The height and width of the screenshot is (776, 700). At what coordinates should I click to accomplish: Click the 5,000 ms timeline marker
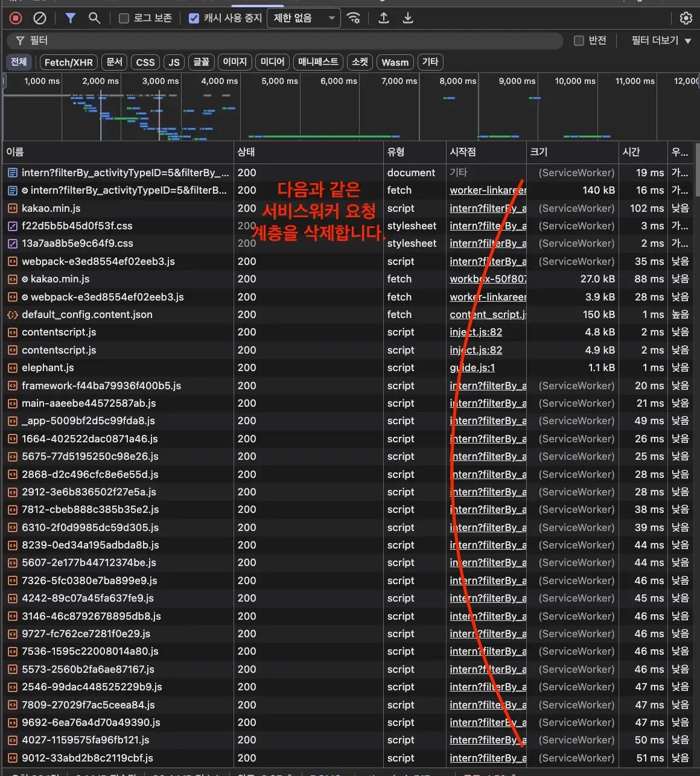279,81
